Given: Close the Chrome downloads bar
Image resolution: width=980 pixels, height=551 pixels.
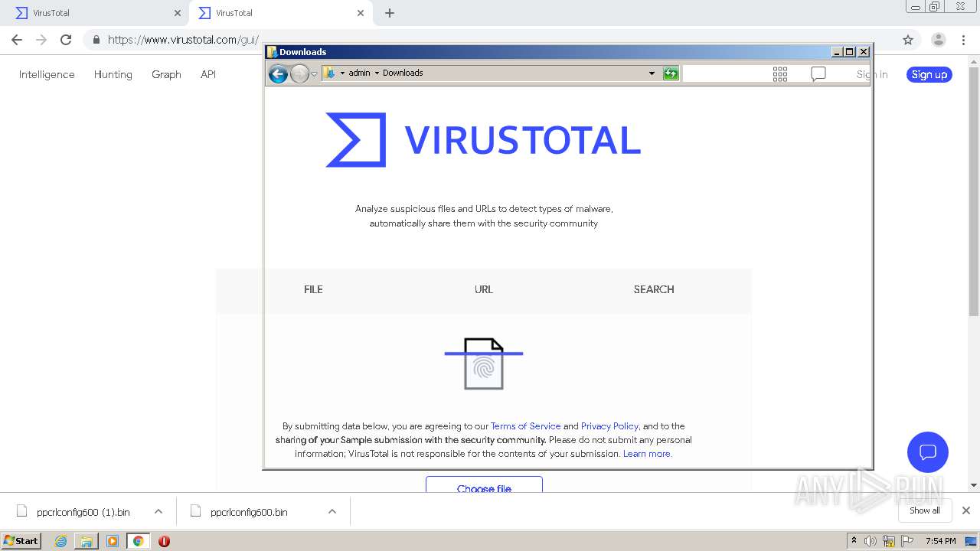Looking at the screenshot, I should 966,510.
